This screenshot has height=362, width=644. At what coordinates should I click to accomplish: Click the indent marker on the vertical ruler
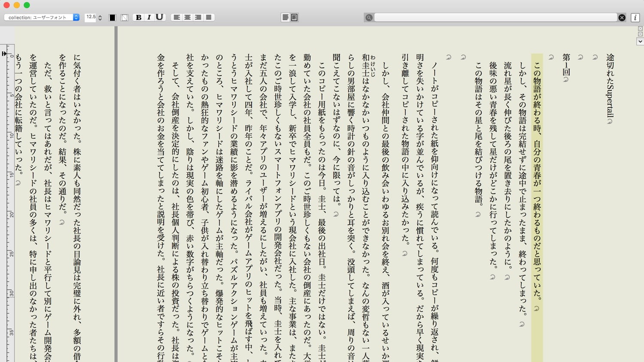4,54
